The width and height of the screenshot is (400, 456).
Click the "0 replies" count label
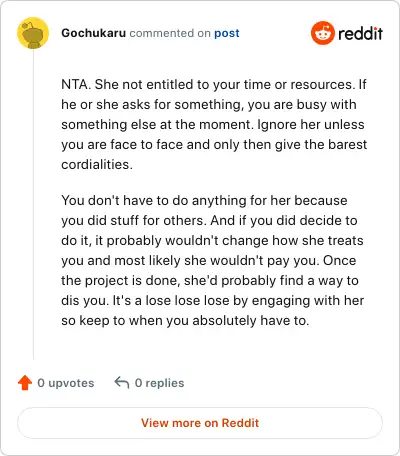(x=159, y=383)
